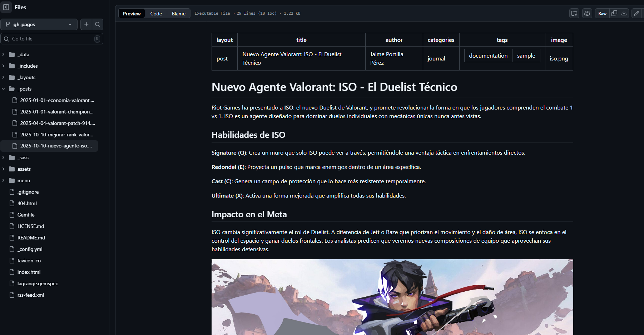The image size is (644, 335).
Task: Switch to the Blame tab
Action: [179, 14]
